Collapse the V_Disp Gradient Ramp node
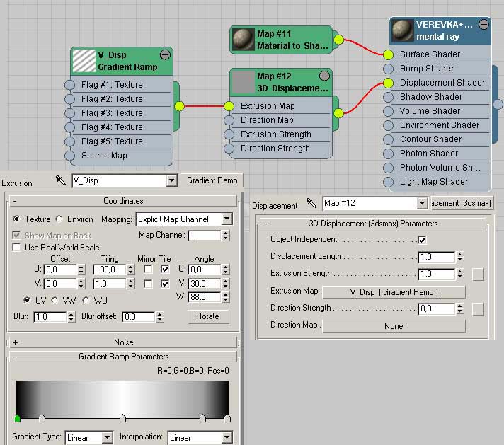The height and width of the screenshot is (445, 504). click(165, 54)
